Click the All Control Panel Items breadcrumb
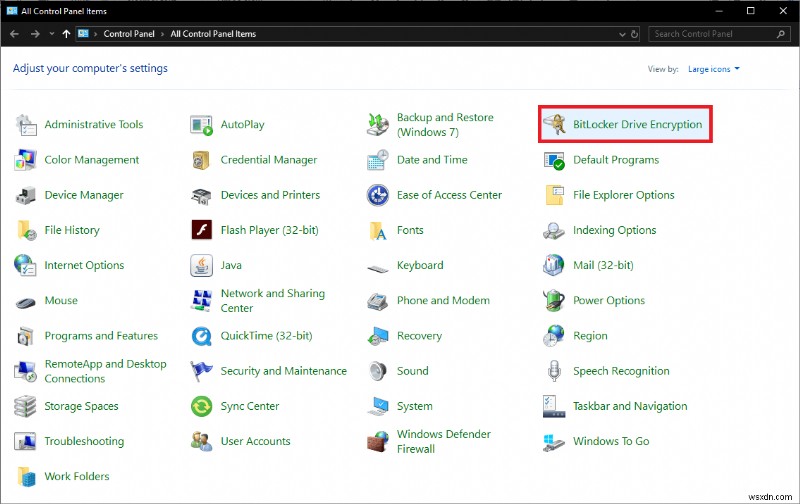Viewport: 800px width, 504px height. coord(213,34)
